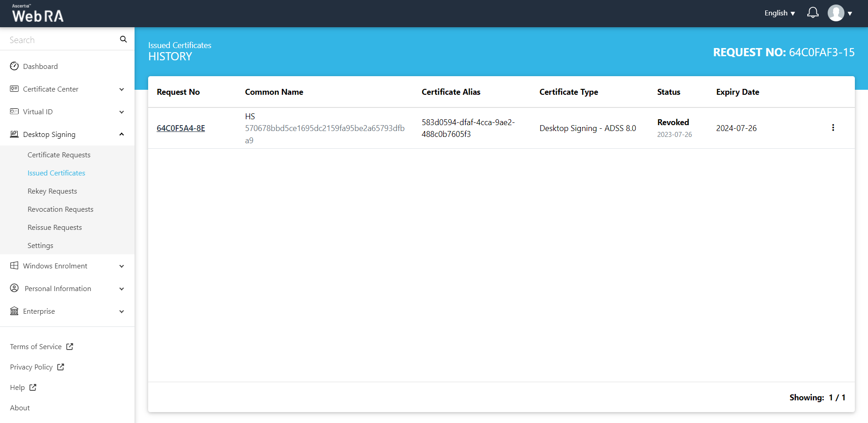Click the Privacy Policy external link icon

coord(61,367)
